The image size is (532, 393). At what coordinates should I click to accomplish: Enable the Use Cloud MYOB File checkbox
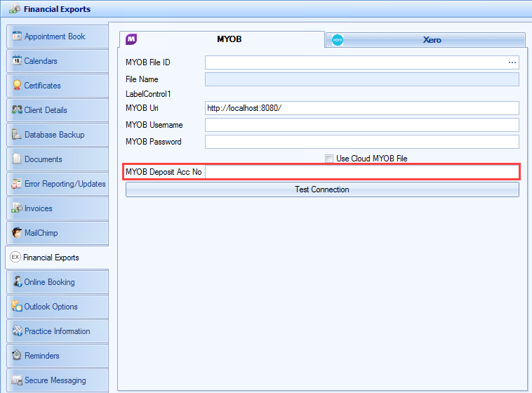328,159
